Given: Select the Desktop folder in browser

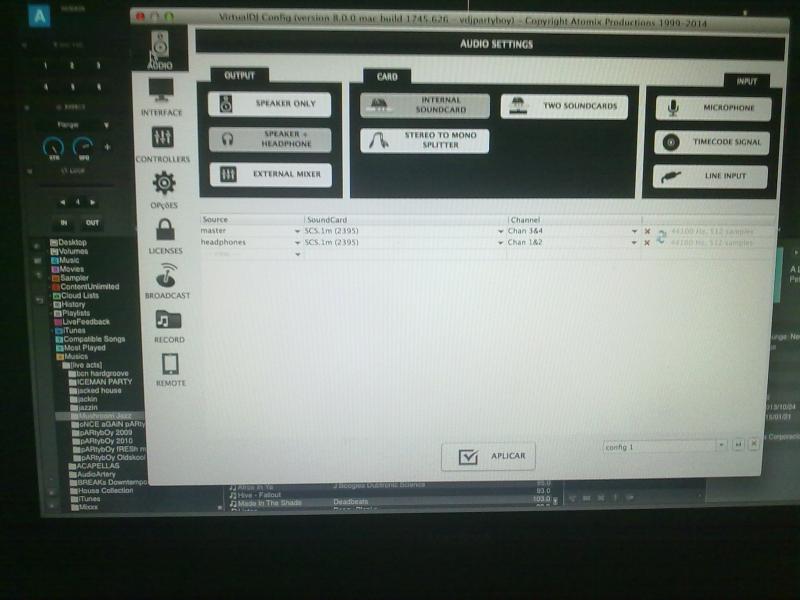Looking at the screenshot, I should 68,242.
